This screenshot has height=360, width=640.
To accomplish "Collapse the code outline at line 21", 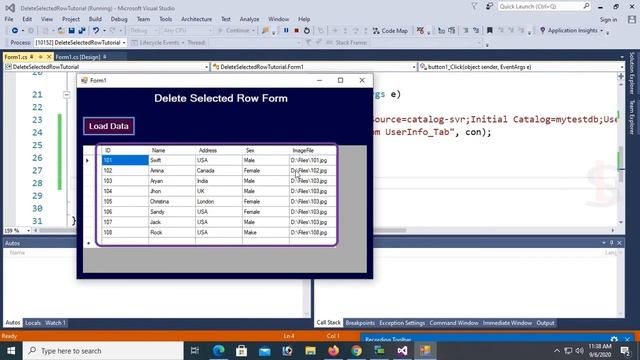I will pos(67,95).
